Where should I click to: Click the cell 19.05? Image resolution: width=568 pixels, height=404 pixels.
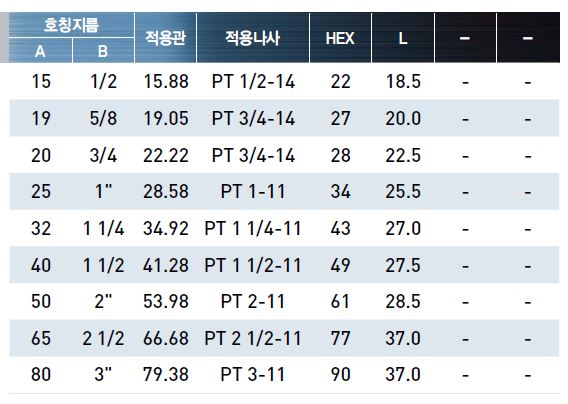[166, 118]
